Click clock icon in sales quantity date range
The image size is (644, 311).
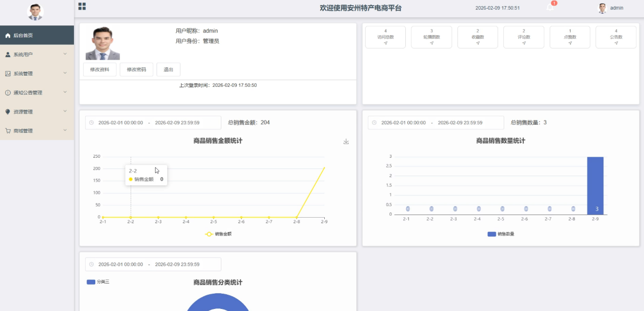(x=374, y=123)
